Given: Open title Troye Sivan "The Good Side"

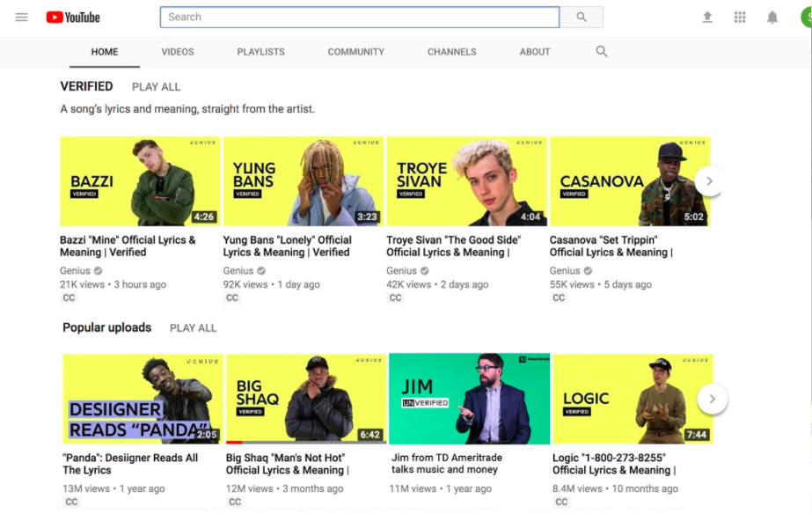Looking at the screenshot, I should coord(454,246).
